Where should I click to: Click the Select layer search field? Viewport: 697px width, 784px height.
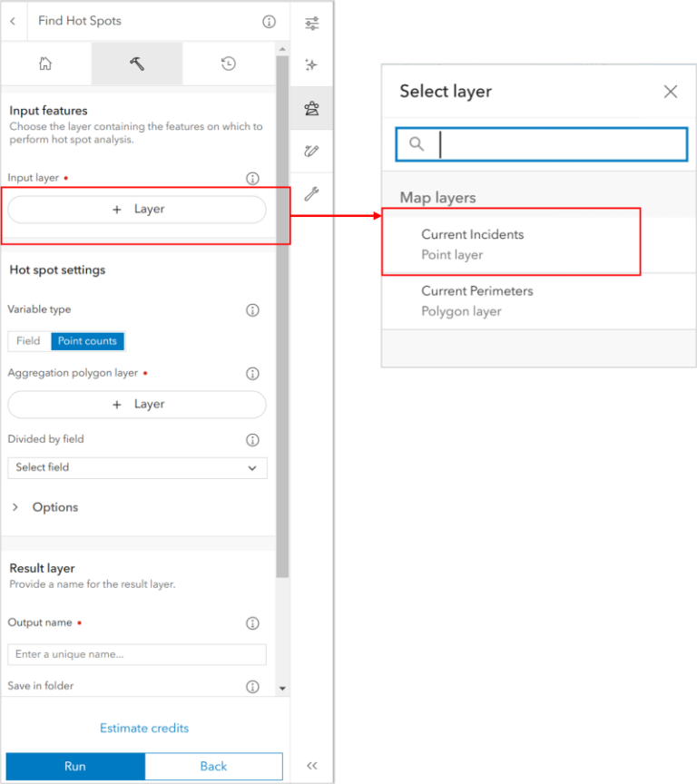542,144
